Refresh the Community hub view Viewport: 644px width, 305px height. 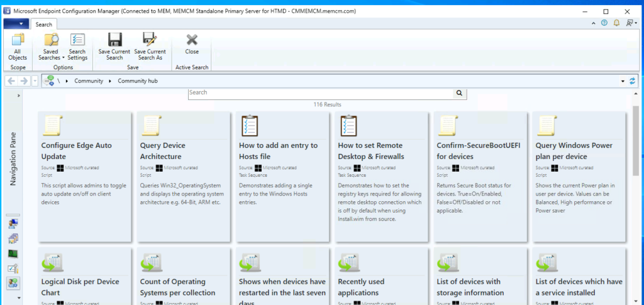pos(633,81)
